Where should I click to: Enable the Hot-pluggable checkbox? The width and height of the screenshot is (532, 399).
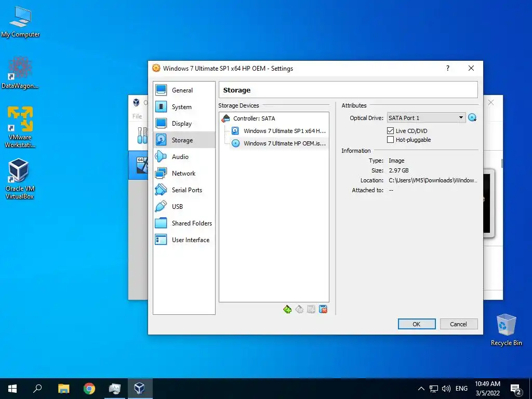pos(391,139)
